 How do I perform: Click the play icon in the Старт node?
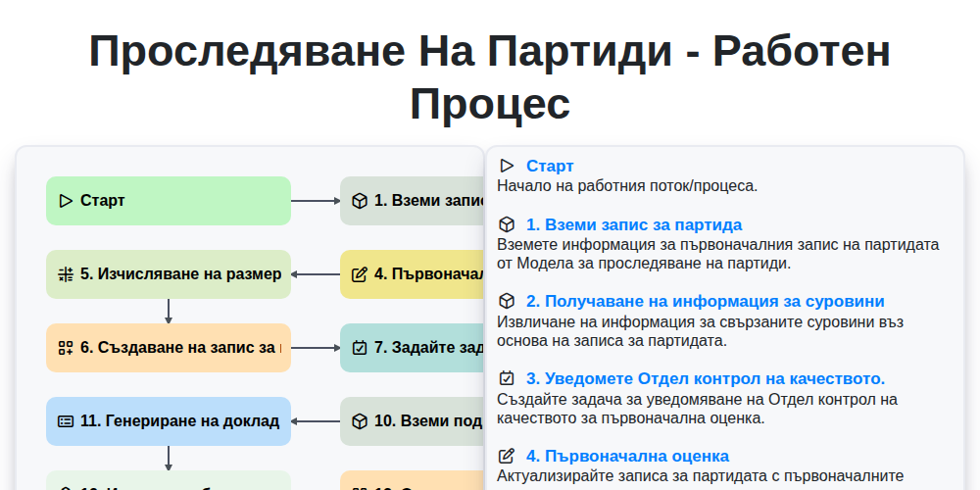tap(66, 201)
